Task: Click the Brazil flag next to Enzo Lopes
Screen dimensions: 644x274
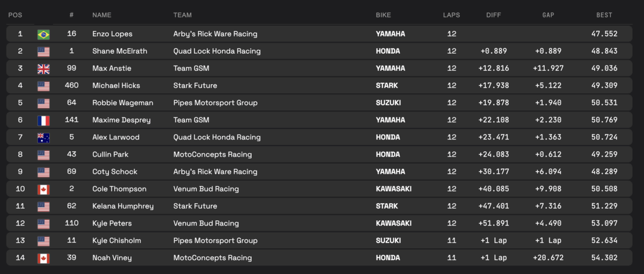Action: point(43,34)
